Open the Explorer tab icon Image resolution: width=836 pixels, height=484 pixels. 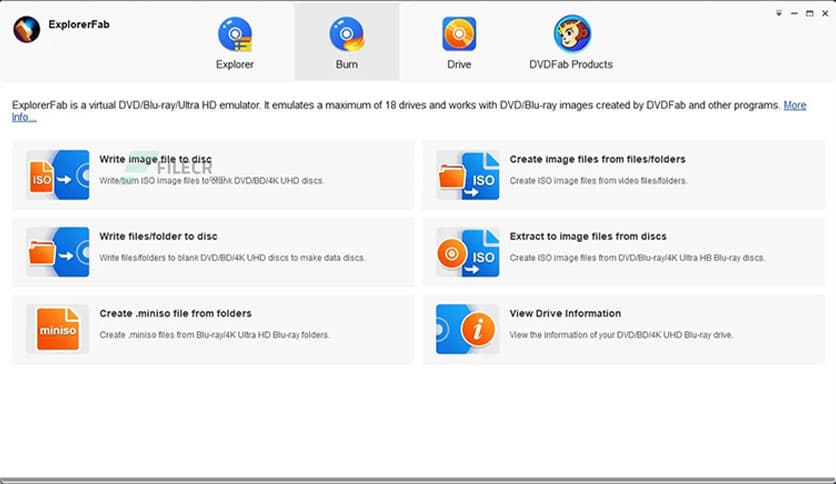pyautogui.click(x=235, y=34)
